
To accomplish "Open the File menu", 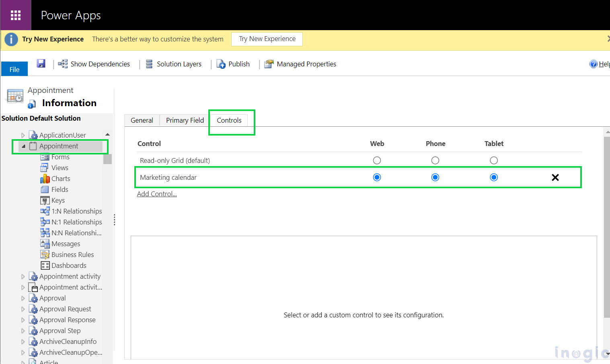I will tap(14, 69).
